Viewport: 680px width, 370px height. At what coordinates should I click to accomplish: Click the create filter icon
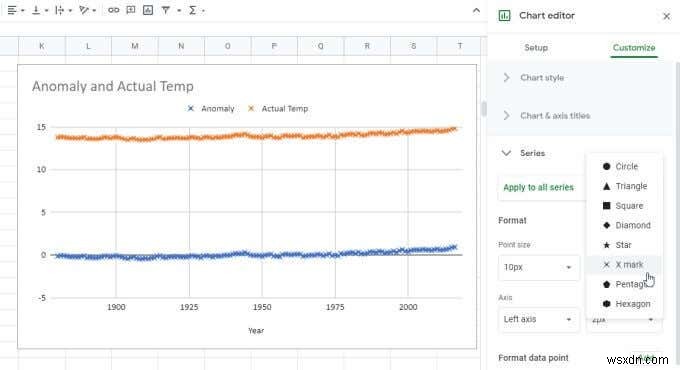click(x=166, y=10)
